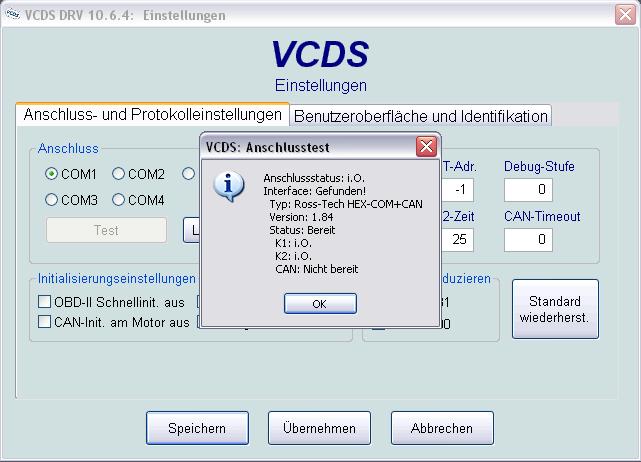Click the Anschluss group label

pos(68,148)
